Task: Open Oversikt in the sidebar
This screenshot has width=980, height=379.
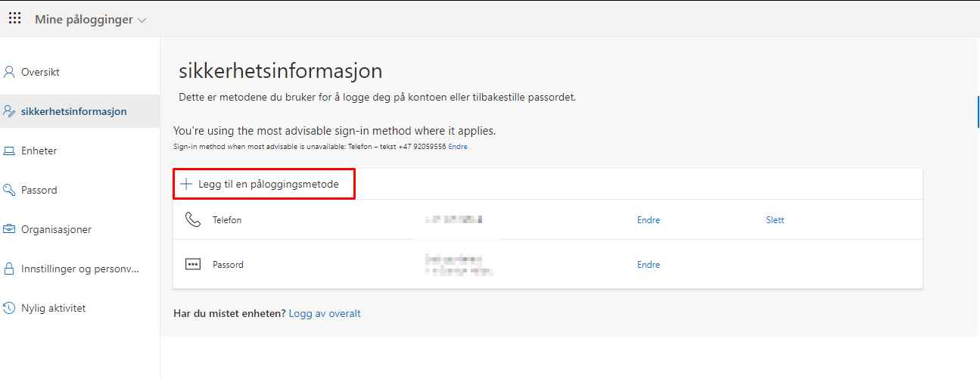Action: (40, 73)
